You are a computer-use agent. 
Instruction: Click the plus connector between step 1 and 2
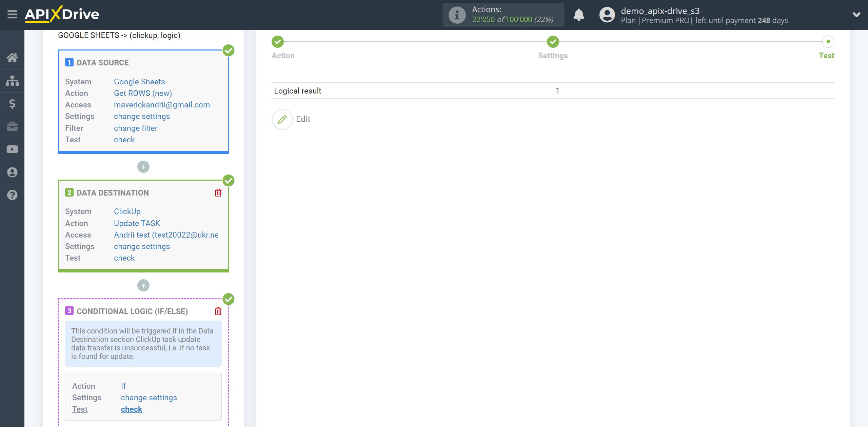[x=144, y=167]
